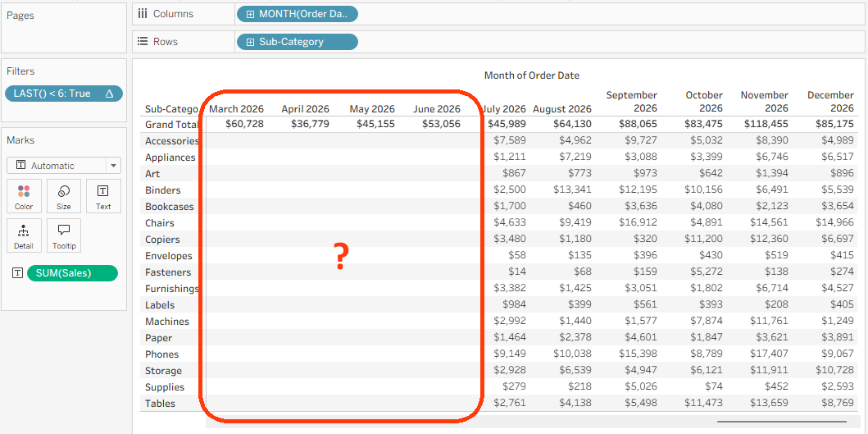
Task: Select the Furnishings row label
Action: (x=171, y=289)
